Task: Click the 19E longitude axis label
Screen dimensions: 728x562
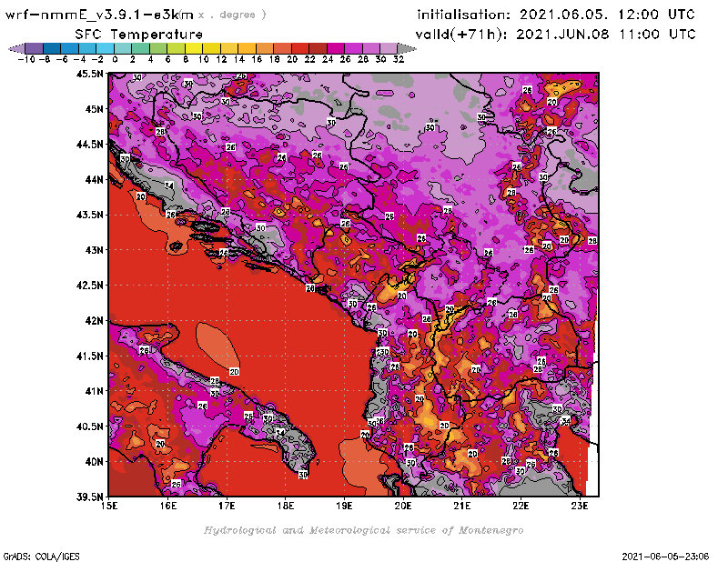Action: click(x=344, y=506)
